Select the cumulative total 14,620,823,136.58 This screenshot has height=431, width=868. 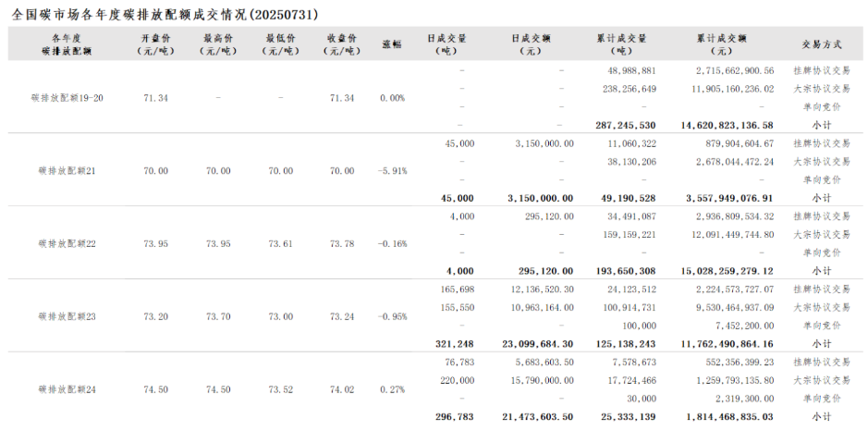(x=727, y=125)
